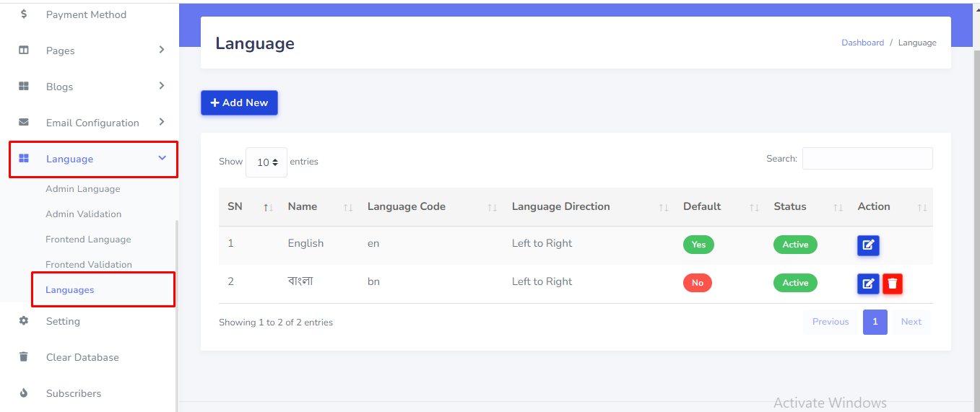The width and height of the screenshot is (980, 412).
Task: Toggle sort on Language Code column
Action: (x=492, y=207)
